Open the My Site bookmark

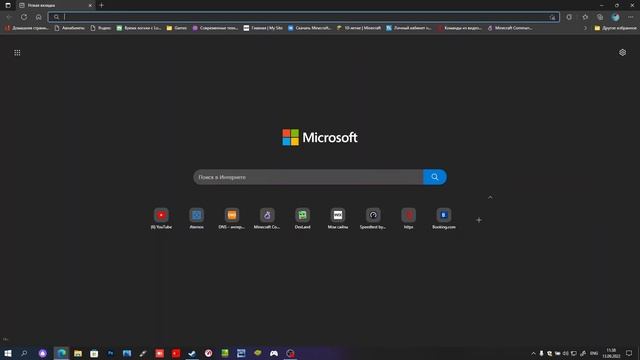tap(263, 28)
